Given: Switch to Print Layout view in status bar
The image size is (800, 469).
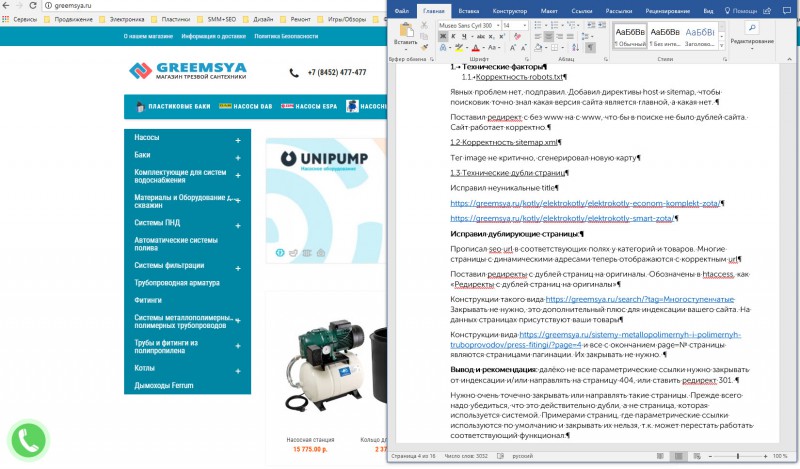Looking at the screenshot, I should [x=679, y=456].
